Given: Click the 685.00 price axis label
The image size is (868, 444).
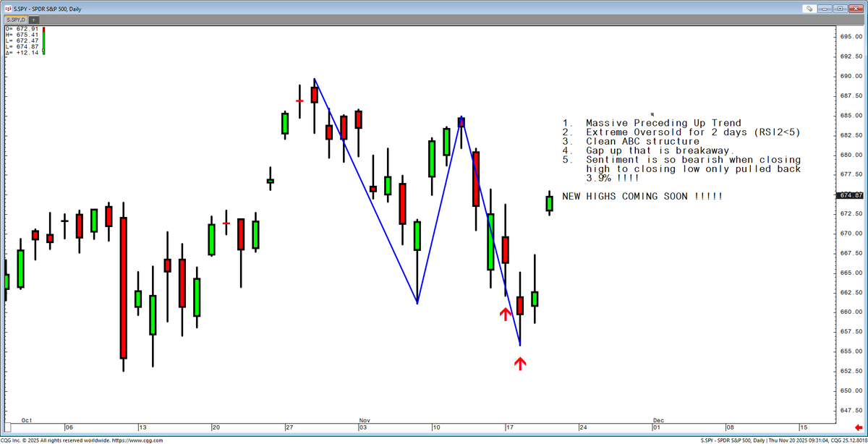Looking at the screenshot, I should [x=851, y=116].
